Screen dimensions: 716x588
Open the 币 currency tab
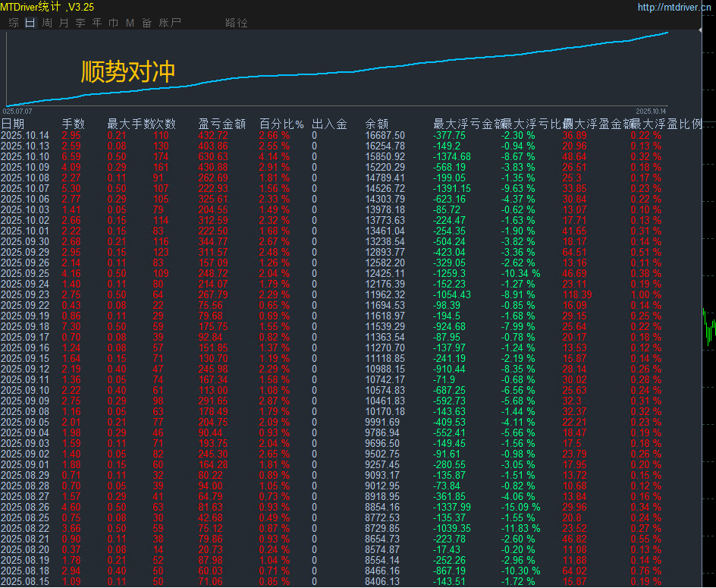point(113,23)
